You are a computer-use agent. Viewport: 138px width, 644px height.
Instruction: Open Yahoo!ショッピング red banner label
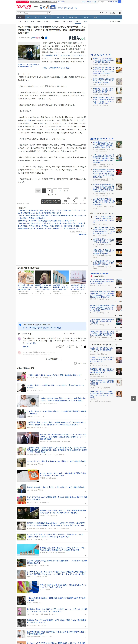coord(23,2)
